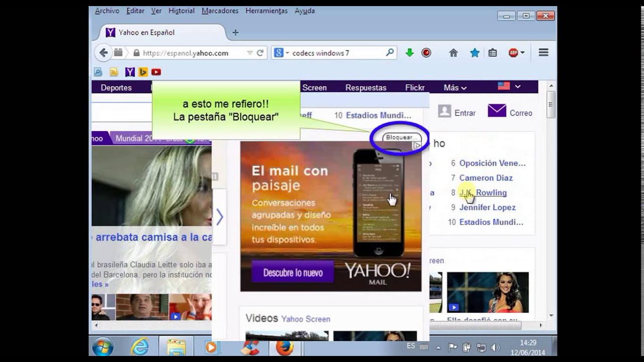Open trending topic J.K. Rowling
This screenshot has width=644, height=362.
[483, 193]
